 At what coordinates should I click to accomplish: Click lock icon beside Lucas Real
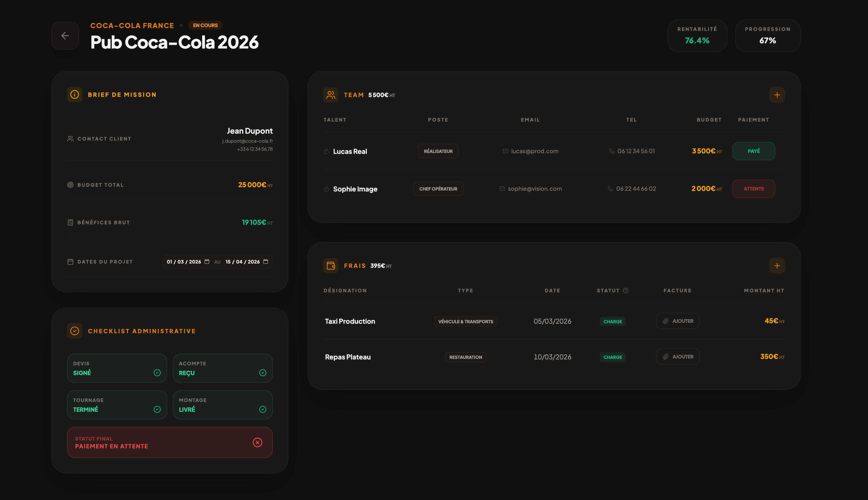326,151
